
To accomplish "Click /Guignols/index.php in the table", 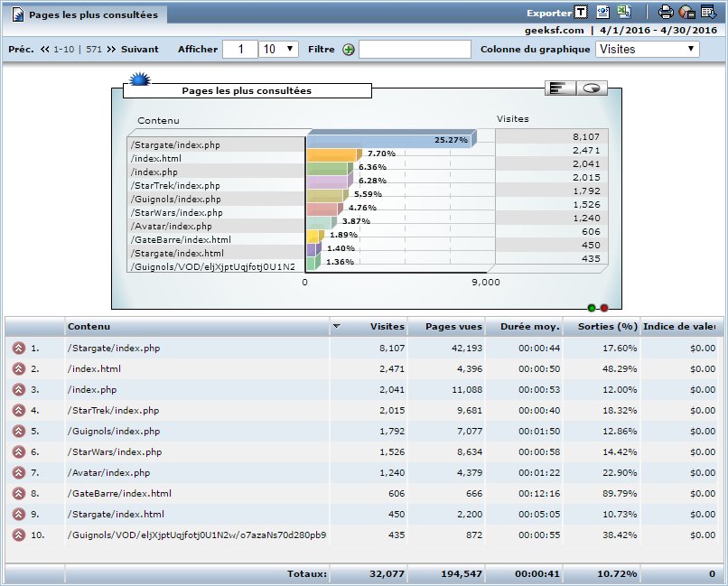I will click(114, 431).
